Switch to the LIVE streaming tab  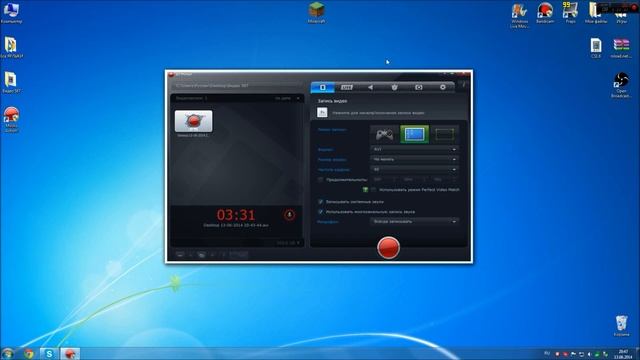[x=347, y=87]
